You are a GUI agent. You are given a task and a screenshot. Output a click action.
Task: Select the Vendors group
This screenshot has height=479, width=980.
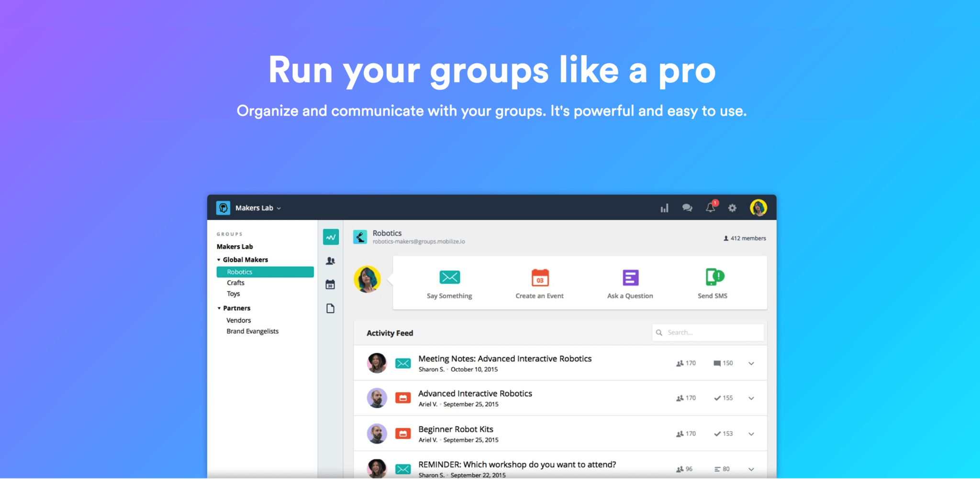(x=239, y=320)
